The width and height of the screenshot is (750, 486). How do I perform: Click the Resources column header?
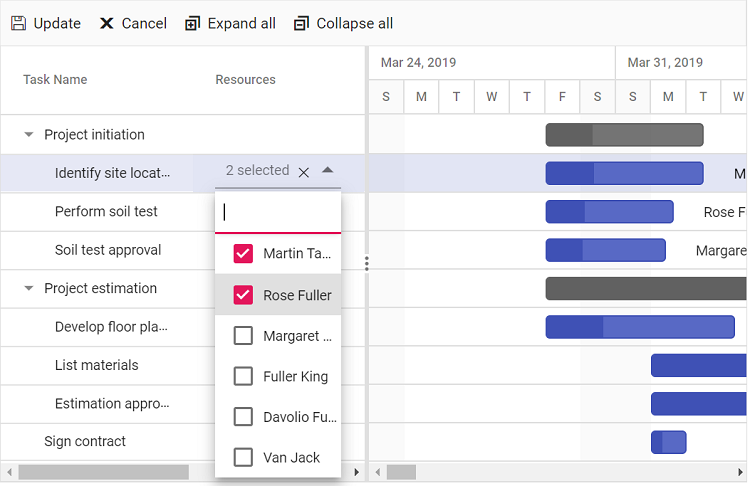245,79
